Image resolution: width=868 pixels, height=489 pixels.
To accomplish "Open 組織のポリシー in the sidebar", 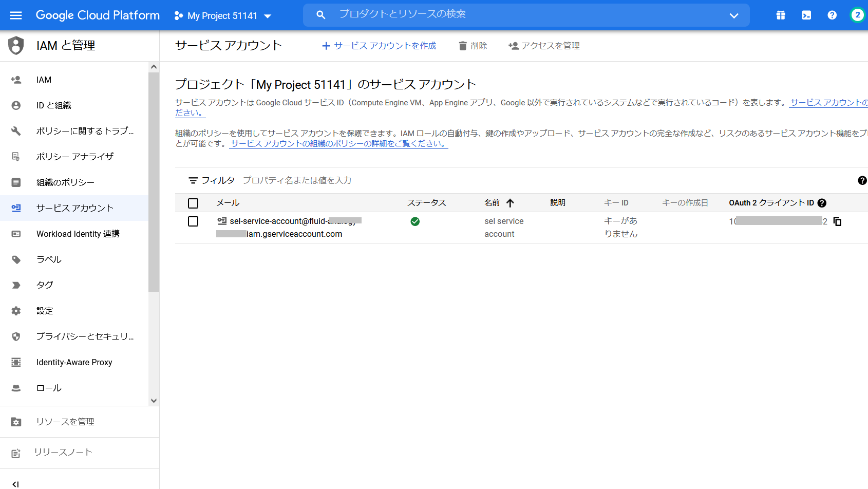I will pyautogui.click(x=74, y=182).
